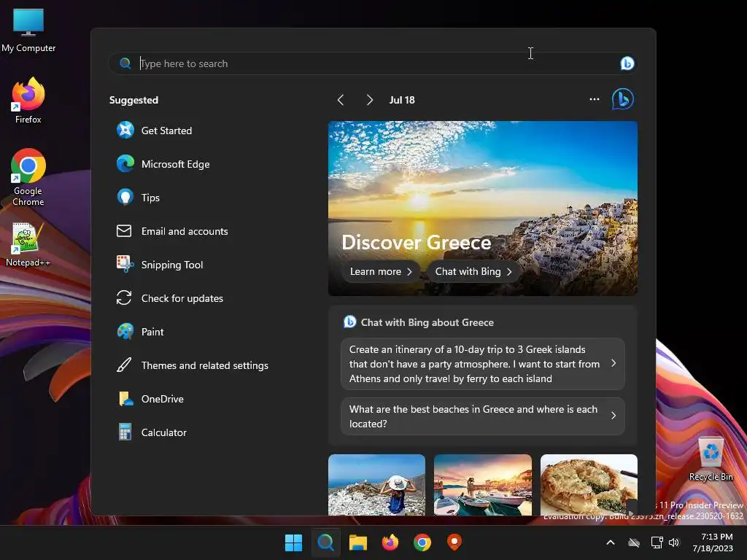Click Check for updates refresh icon
This screenshot has height=560, width=747.
124,298
